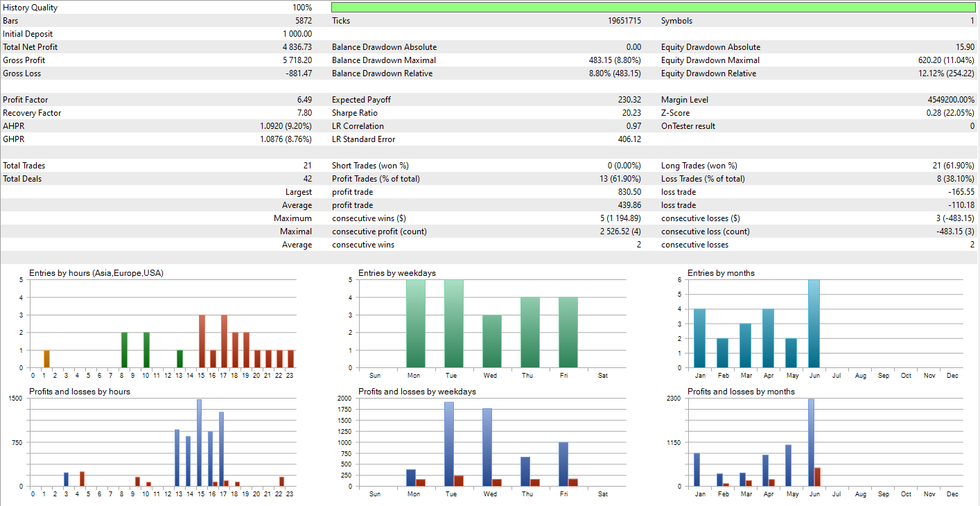Click the green History Quality progress bar
980x506 pixels.
click(x=654, y=8)
